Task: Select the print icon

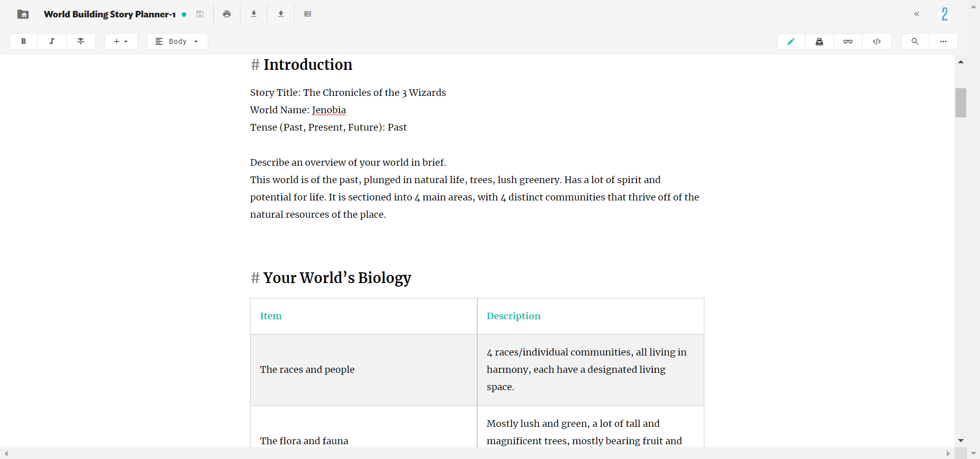Action: (x=227, y=14)
